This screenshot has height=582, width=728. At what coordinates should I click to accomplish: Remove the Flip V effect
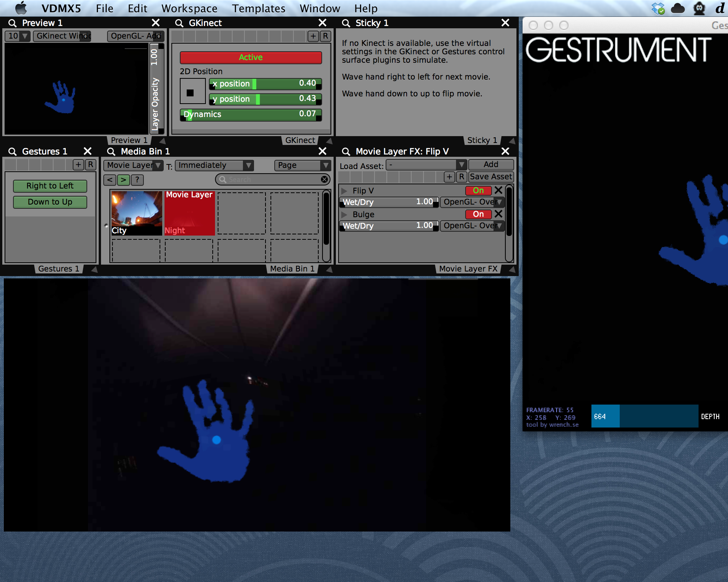(498, 190)
